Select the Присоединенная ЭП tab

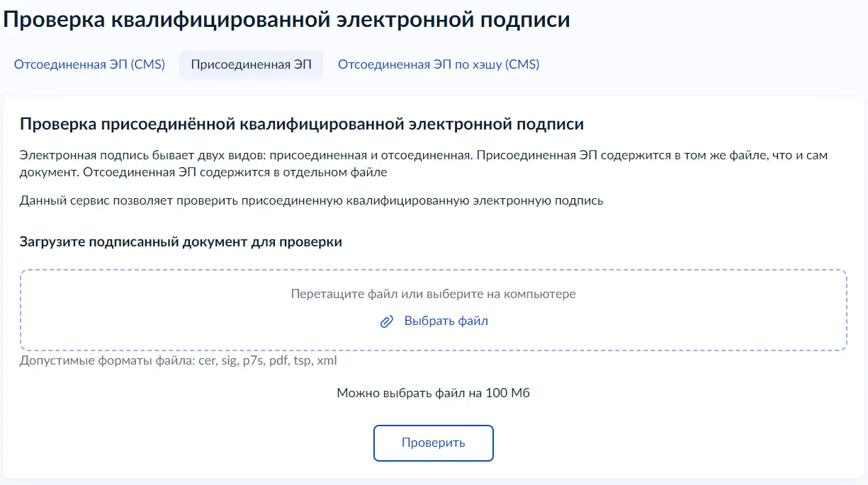point(251,64)
